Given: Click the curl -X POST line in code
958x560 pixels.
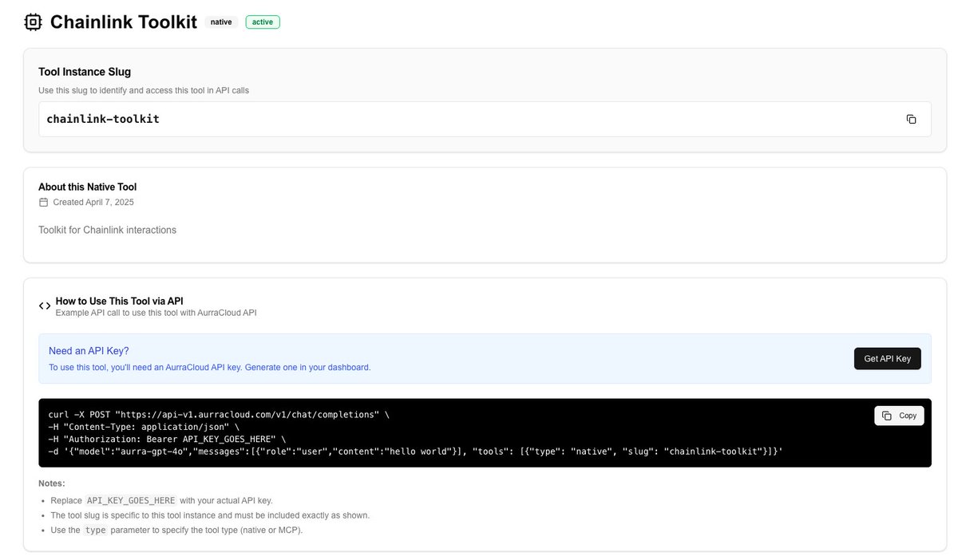Looking at the screenshot, I should pyautogui.click(x=219, y=415).
